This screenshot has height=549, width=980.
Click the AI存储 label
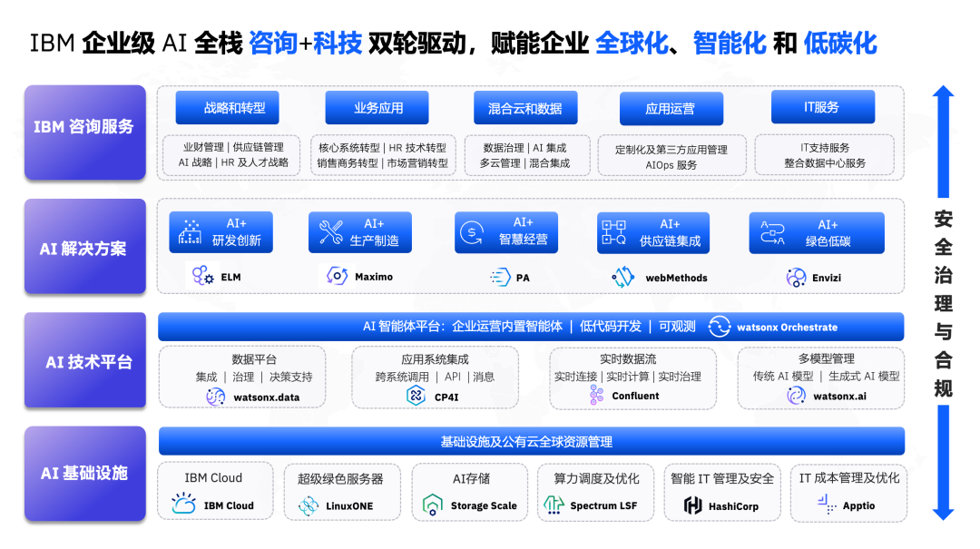[x=471, y=478]
